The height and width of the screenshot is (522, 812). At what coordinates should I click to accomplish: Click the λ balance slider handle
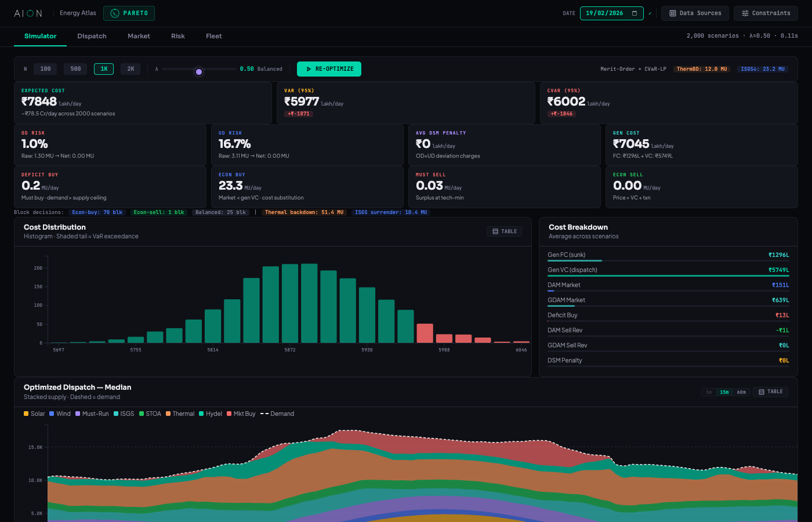point(199,71)
